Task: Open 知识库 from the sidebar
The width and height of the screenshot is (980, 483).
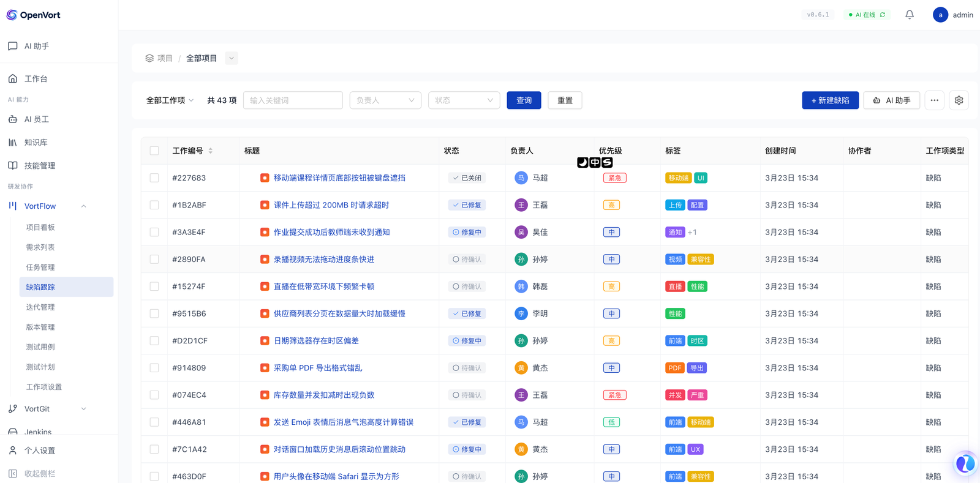Action: coord(36,143)
